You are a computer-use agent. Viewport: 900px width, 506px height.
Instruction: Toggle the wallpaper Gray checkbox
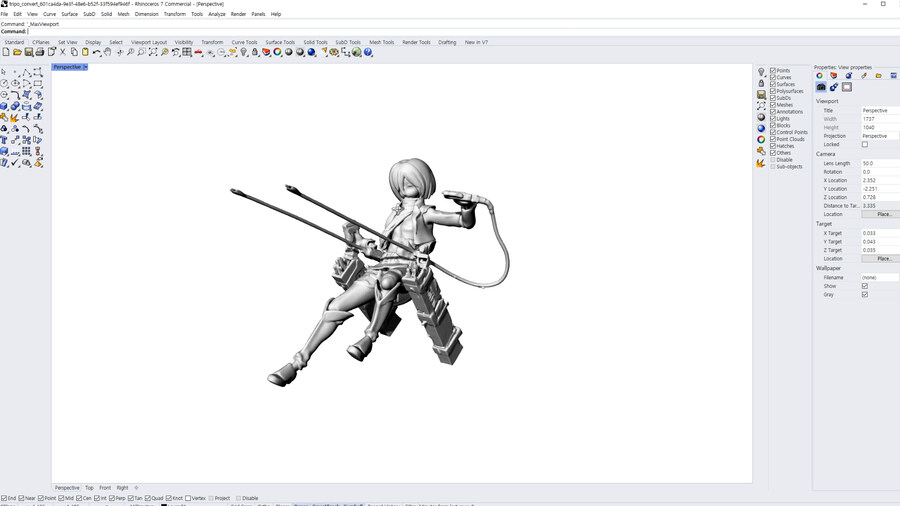point(864,295)
